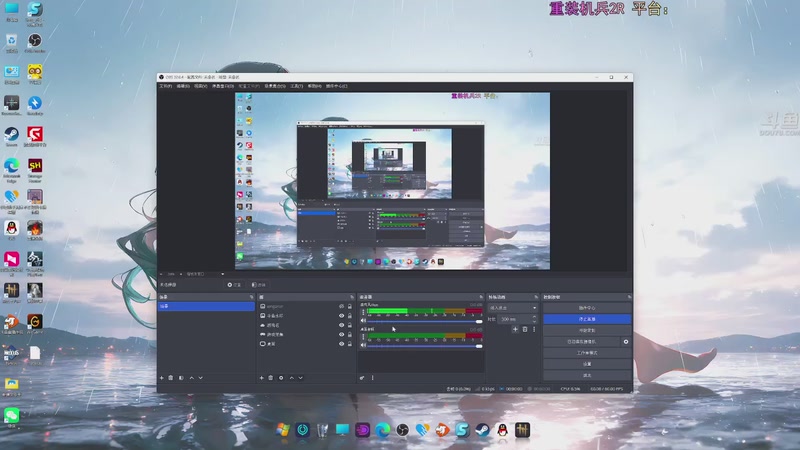Click the Studio Mode button in Controls

coord(587,353)
